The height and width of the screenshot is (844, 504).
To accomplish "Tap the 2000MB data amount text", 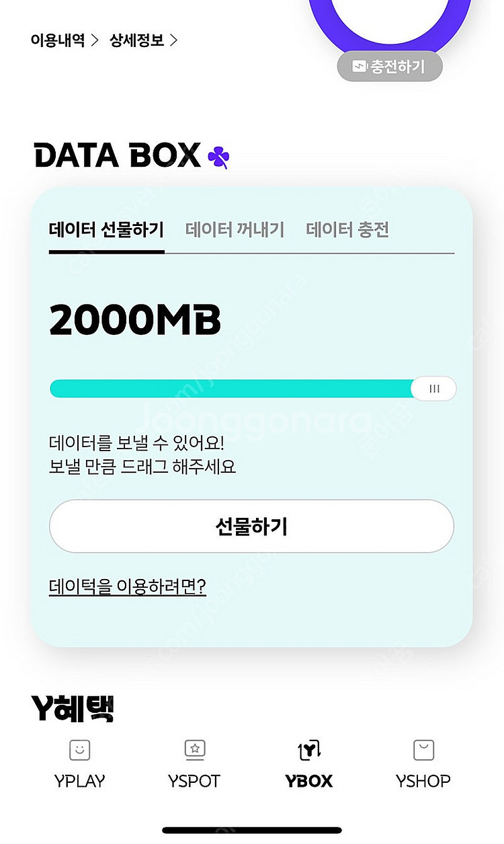I will coord(135,320).
